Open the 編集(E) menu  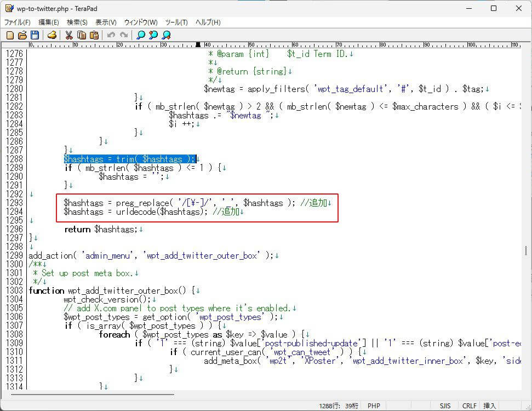pyautogui.click(x=49, y=22)
